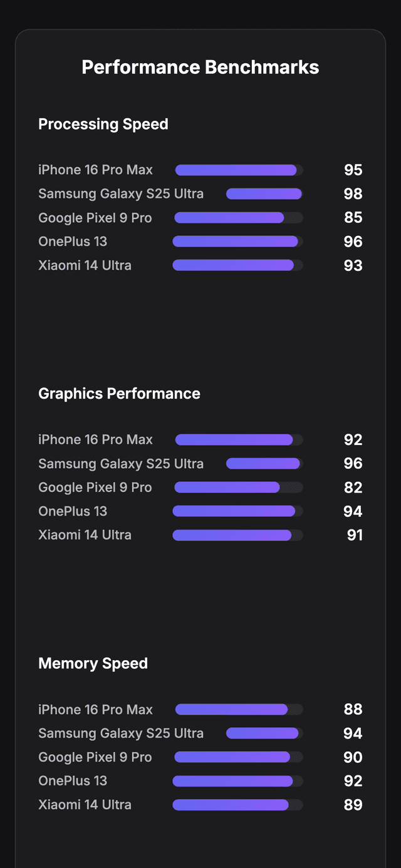Click Samsung Galaxy S25 Ultra processing speed bar
Screen dimensions: 401x868
[x=264, y=194]
